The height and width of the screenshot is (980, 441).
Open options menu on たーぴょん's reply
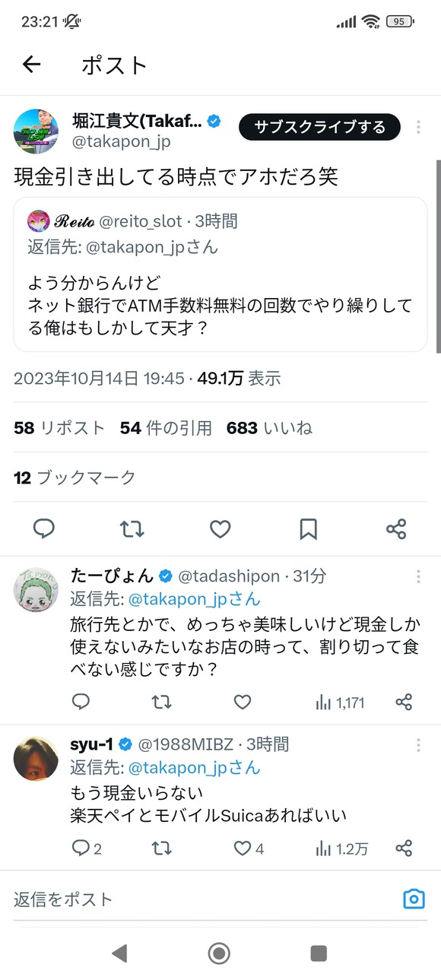pyautogui.click(x=418, y=576)
